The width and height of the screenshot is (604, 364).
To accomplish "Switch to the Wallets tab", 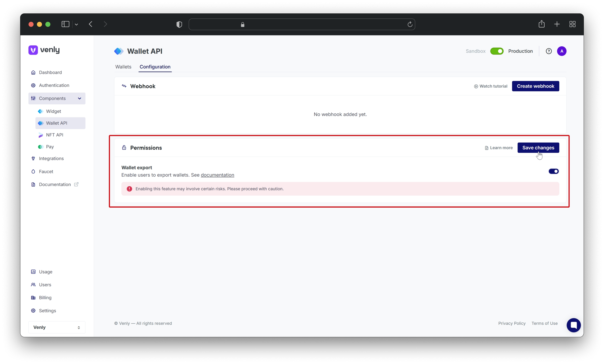I will tap(123, 67).
